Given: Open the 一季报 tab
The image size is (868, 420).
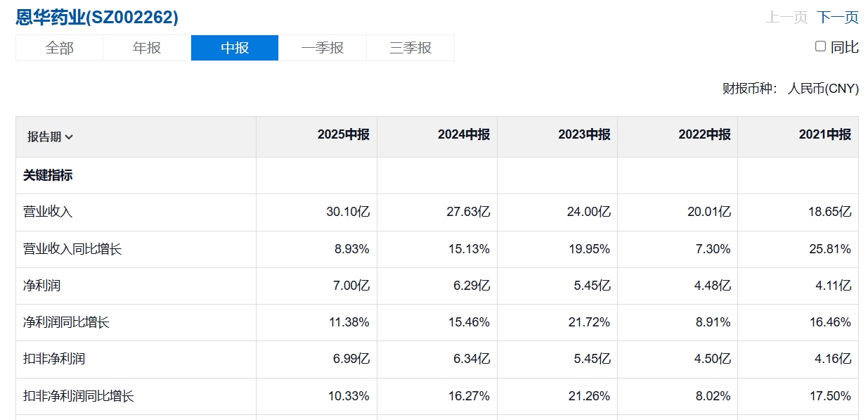Looking at the screenshot, I should point(323,48).
